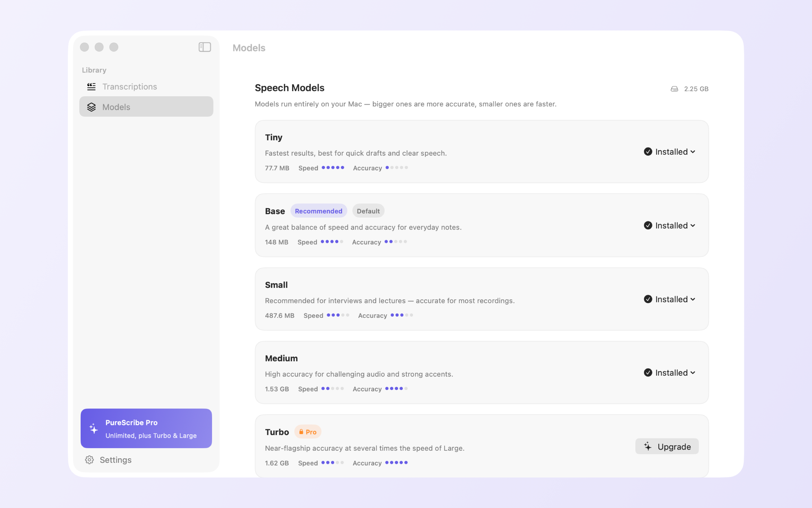Click the 1.62 GB size label

tap(277, 463)
